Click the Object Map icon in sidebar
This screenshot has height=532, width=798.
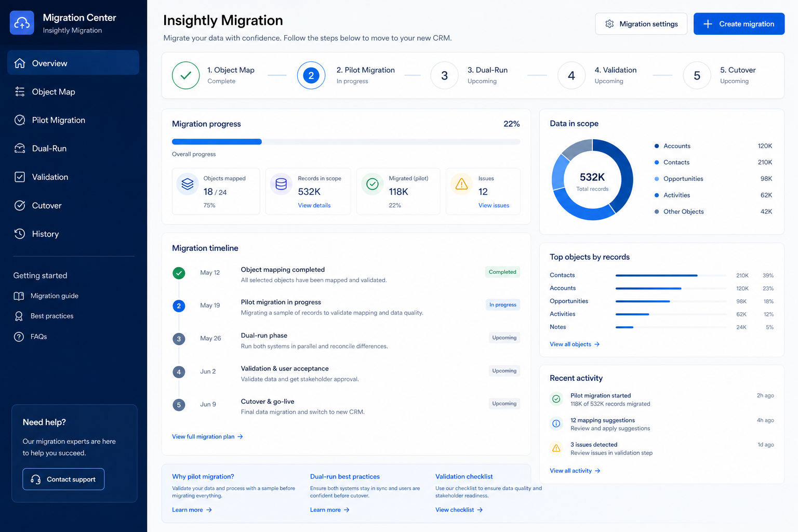tap(20, 91)
